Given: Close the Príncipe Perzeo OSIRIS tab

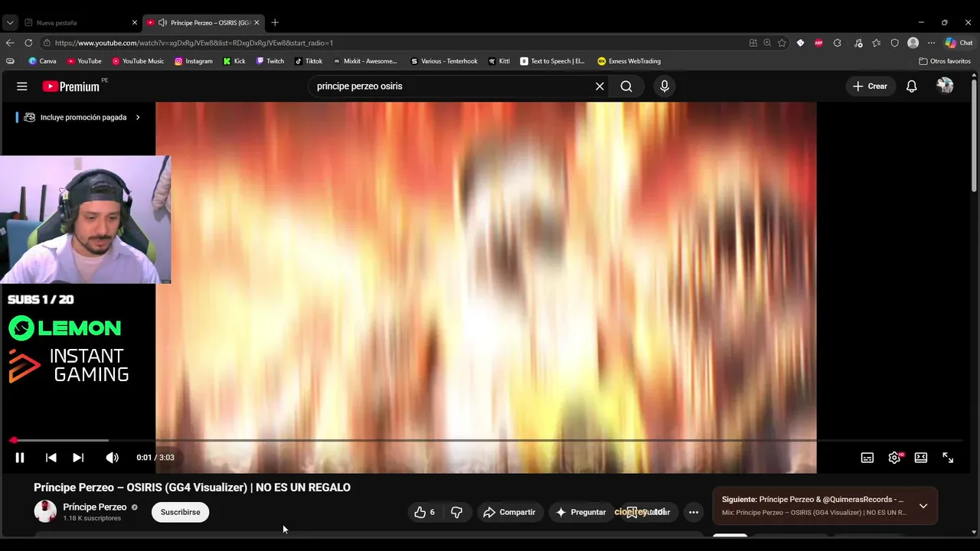Looking at the screenshot, I should pos(256,23).
